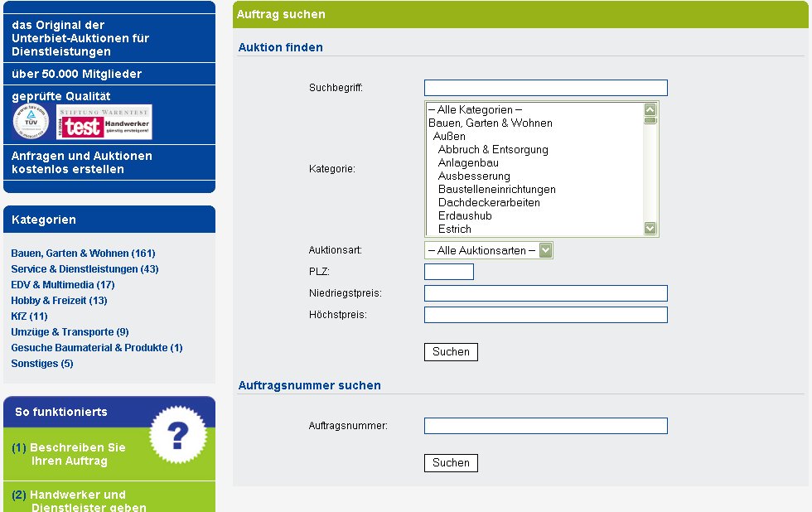
Task: Go to 'EDV & Multimedia (17)' category
Action: [62, 285]
